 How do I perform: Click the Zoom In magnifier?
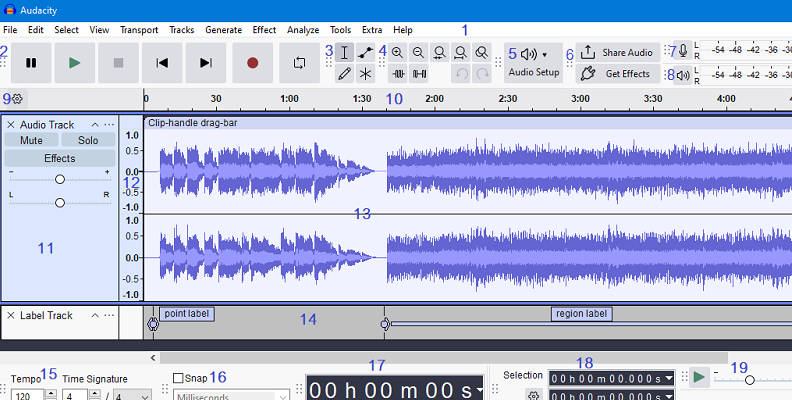[398, 53]
